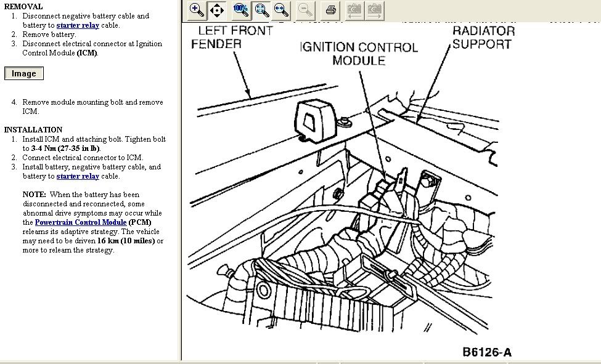Click the Radiator Support label in diagram
Image resolution: width=601 pixels, height=364 pixels.
[481, 37]
